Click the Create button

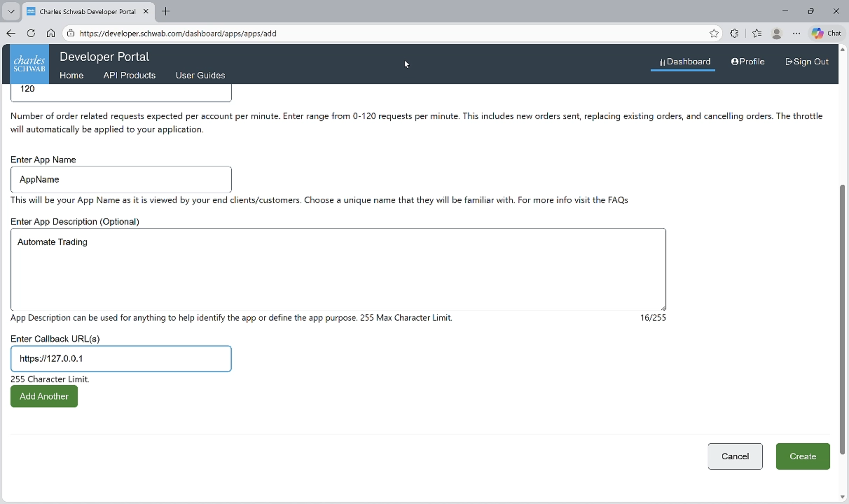tap(802, 456)
